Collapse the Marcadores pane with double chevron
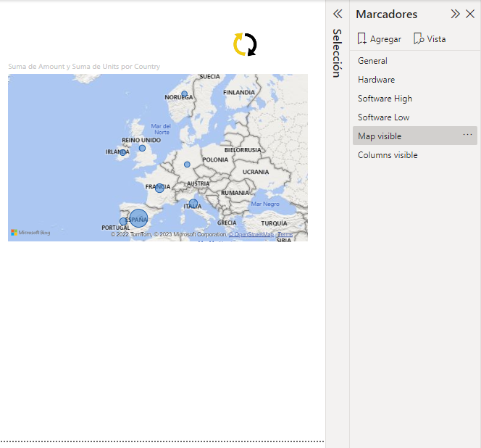Image resolution: width=481 pixels, height=448 pixels. coord(455,14)
